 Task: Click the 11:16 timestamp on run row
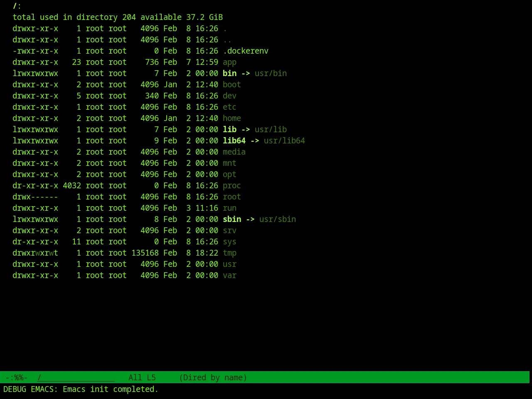(x=207, y=208)
